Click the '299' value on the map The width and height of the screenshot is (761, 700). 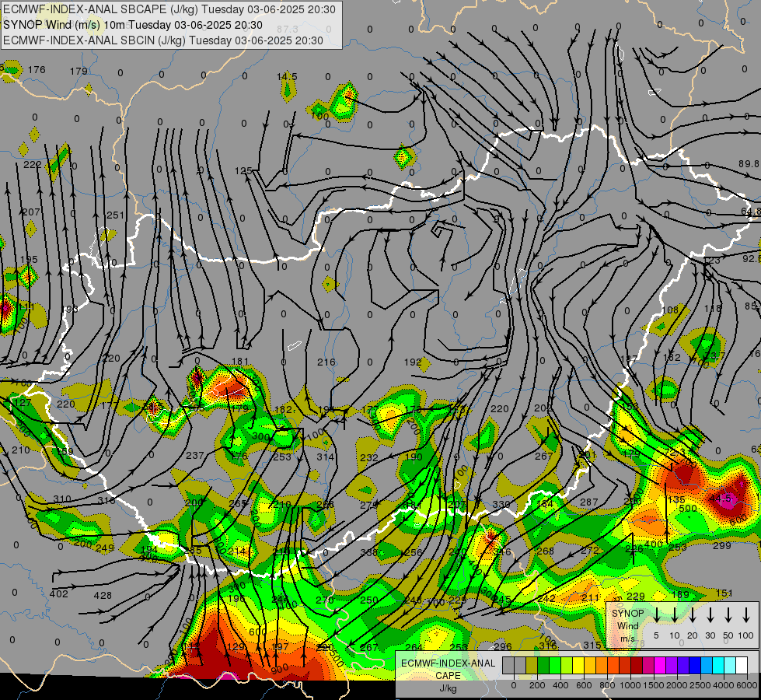tap(721, 545)
